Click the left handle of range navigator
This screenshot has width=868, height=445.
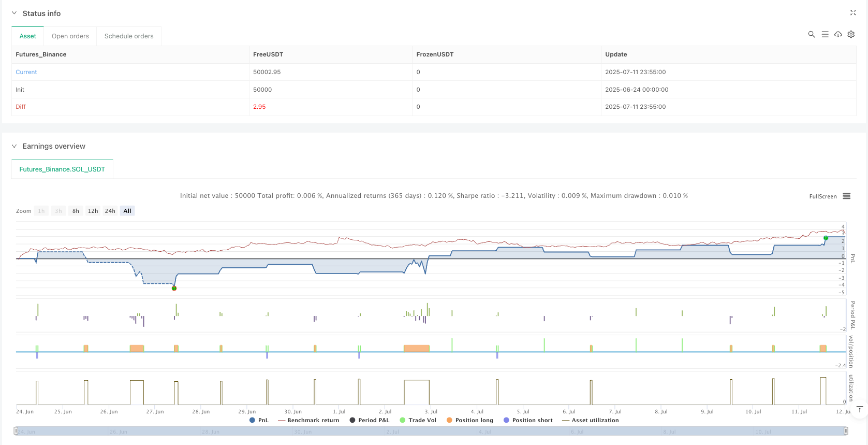click(x=16, y=431)
